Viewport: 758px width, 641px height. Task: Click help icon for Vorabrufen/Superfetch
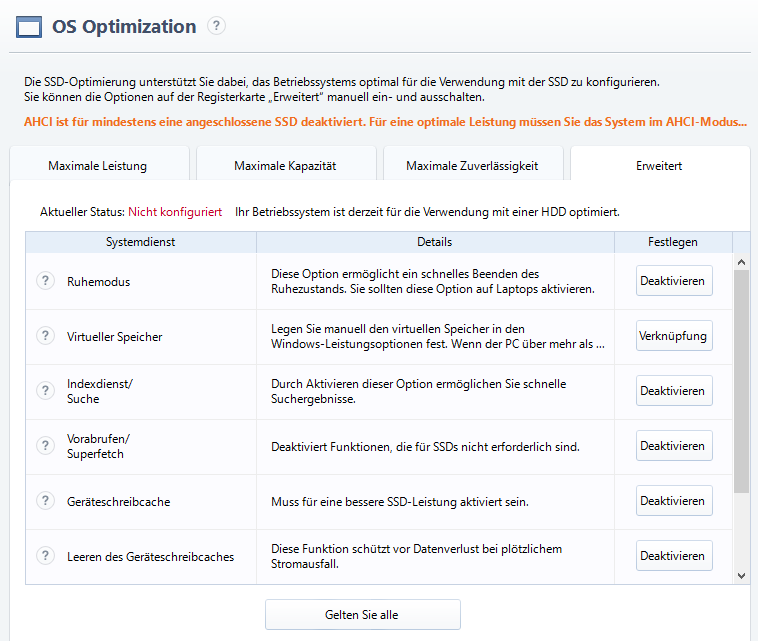pos(45,446)
